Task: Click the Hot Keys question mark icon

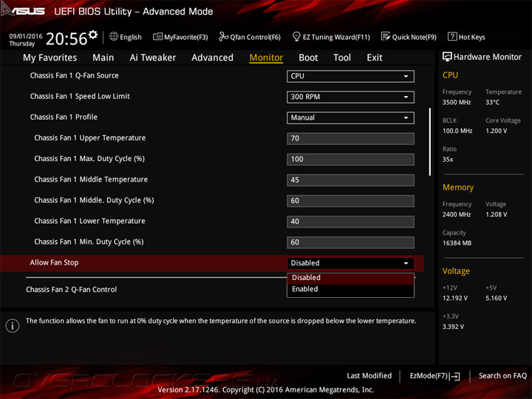Action: point(452,36)
